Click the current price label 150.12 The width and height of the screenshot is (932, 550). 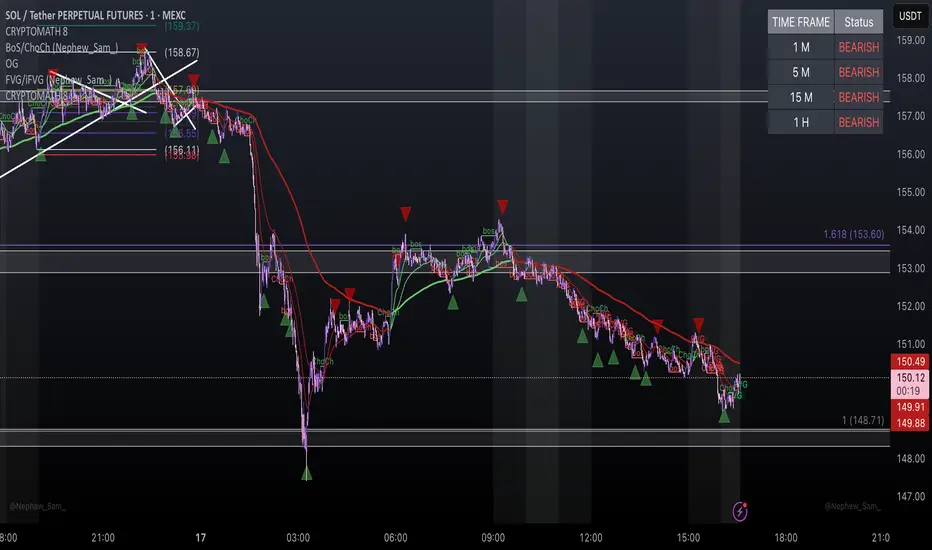(x=910, y=378)
